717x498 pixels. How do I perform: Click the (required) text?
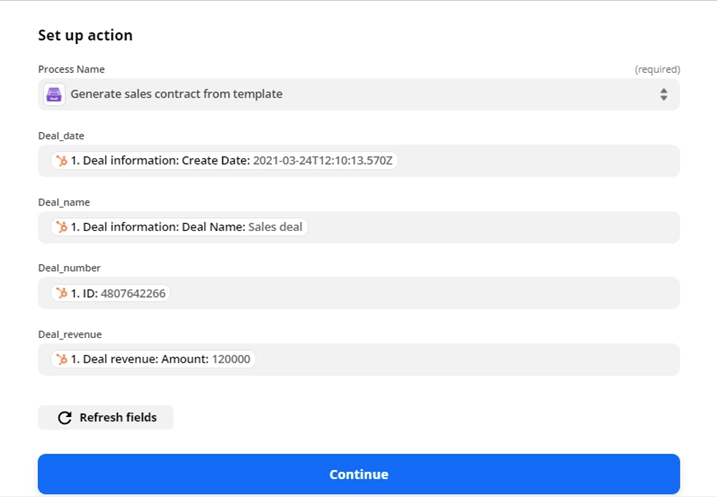657,70
